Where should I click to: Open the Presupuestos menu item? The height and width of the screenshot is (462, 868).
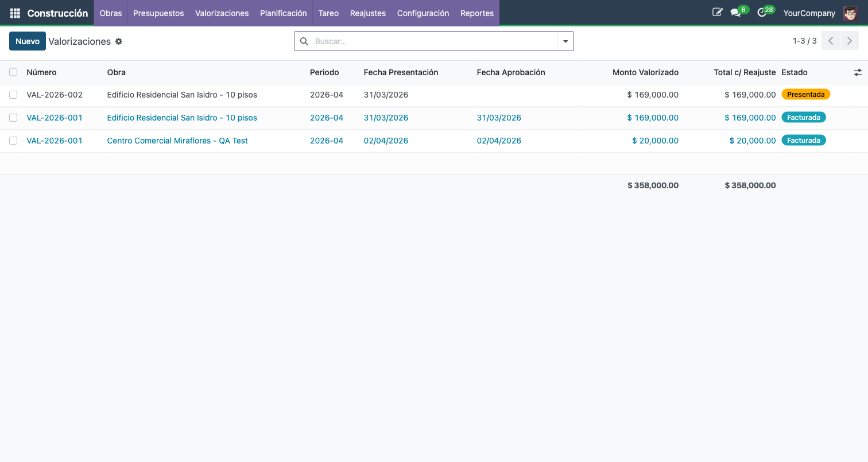coord(158,13)
